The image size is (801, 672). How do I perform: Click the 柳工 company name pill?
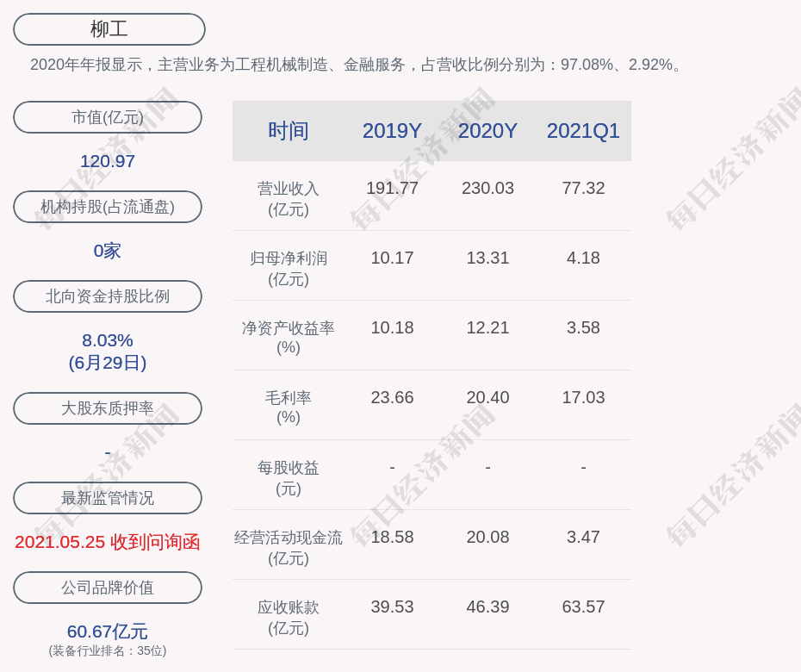[x=109, y=29]
